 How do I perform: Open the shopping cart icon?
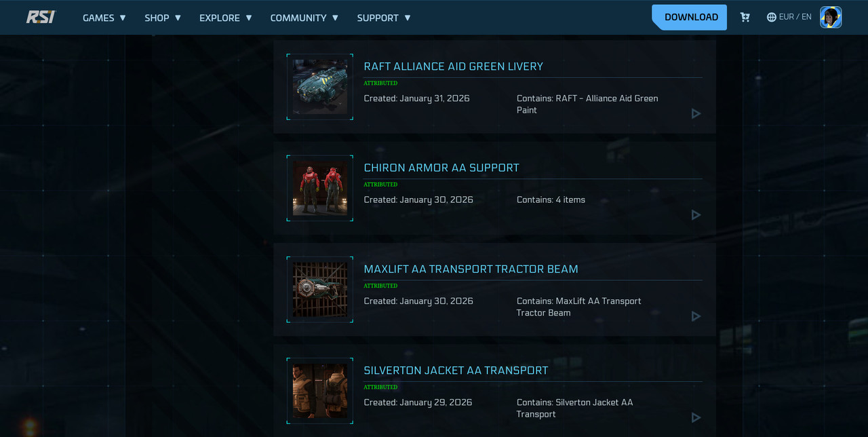click(745, 17)
